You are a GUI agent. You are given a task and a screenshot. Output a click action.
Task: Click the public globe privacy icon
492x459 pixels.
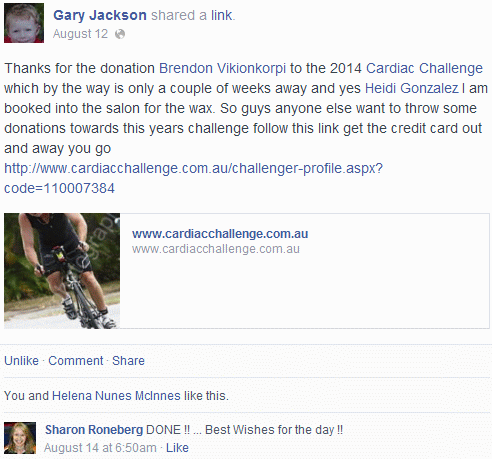coord(120,34)
